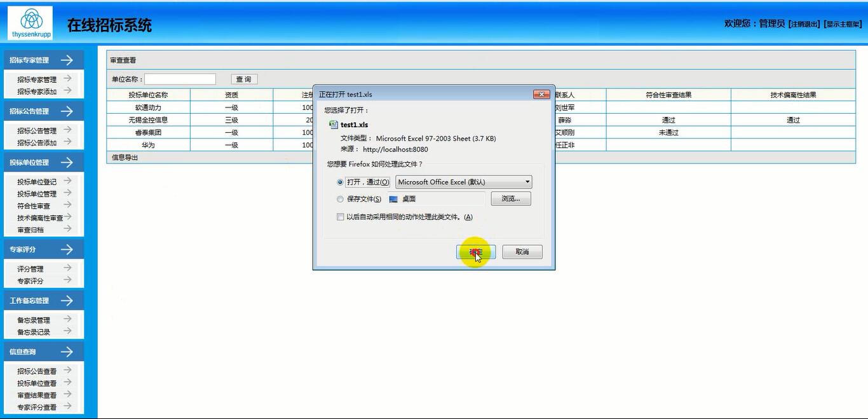868x419 pixels.
Task: Open the 专家评分 sub-item under 评分管理
Action: point(31,281)
